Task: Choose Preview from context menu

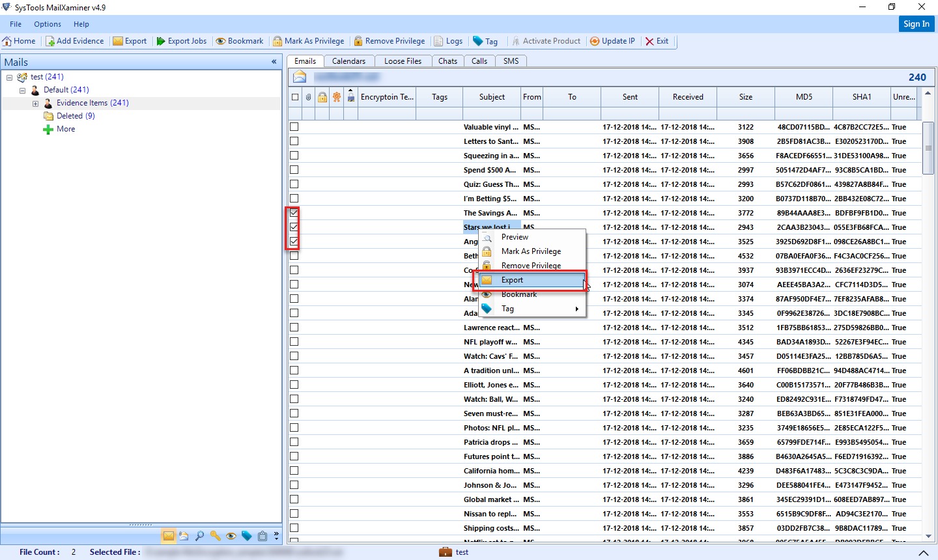Action: pyautogui.click(x=532, y=237)
